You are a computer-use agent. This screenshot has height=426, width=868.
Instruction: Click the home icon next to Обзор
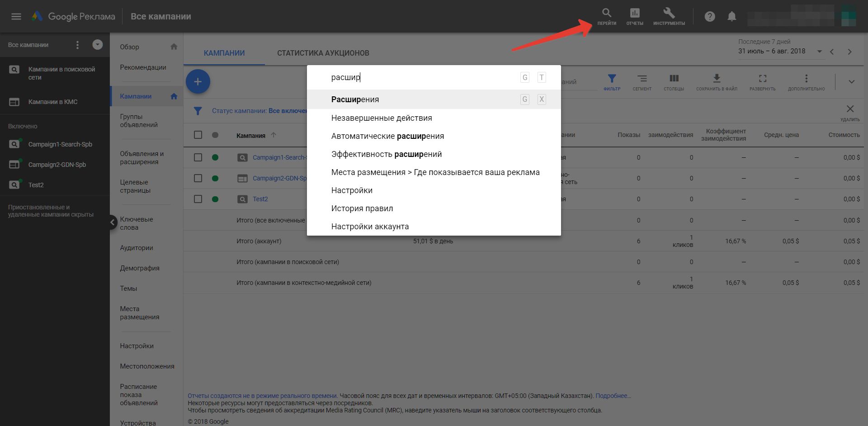174,47
